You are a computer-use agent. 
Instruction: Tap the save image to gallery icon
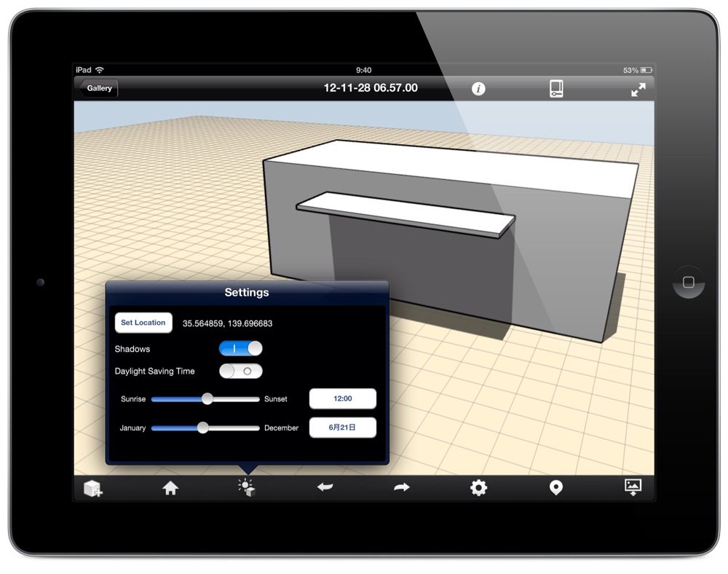coord(633,487)
